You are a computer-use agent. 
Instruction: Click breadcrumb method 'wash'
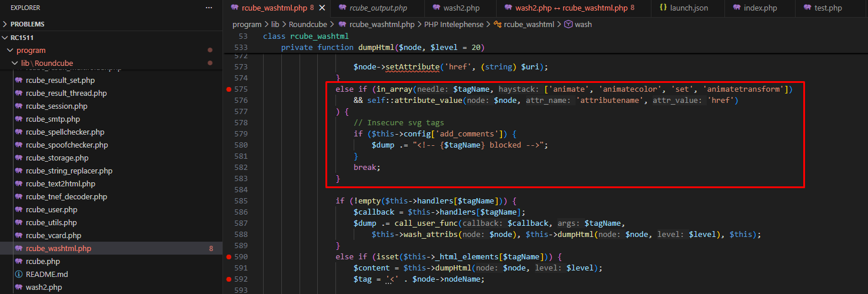click(x=578, y=24)
